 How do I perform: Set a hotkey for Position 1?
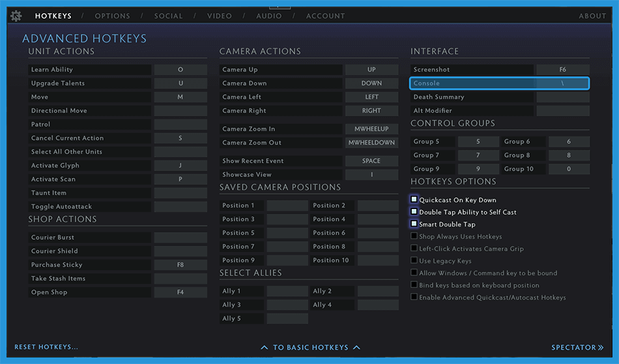287,206
